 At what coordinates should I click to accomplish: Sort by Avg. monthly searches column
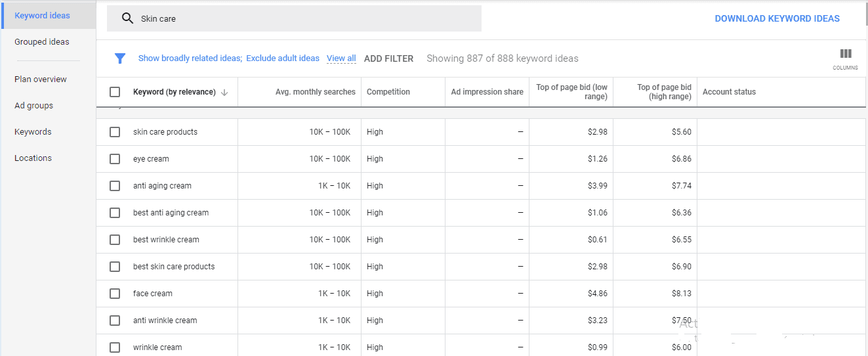tap(315, 92)
